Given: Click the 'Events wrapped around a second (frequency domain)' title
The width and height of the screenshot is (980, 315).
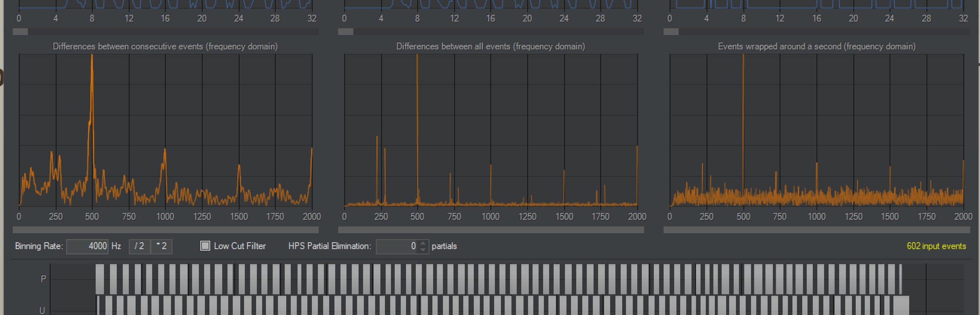Looking at the screenshot, I should click(817, 46).
